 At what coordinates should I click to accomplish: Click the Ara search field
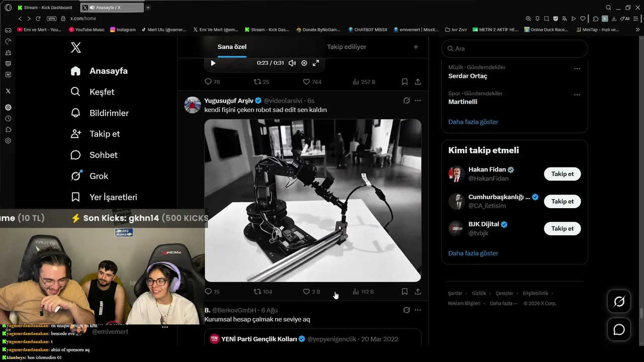coord(515,48)
